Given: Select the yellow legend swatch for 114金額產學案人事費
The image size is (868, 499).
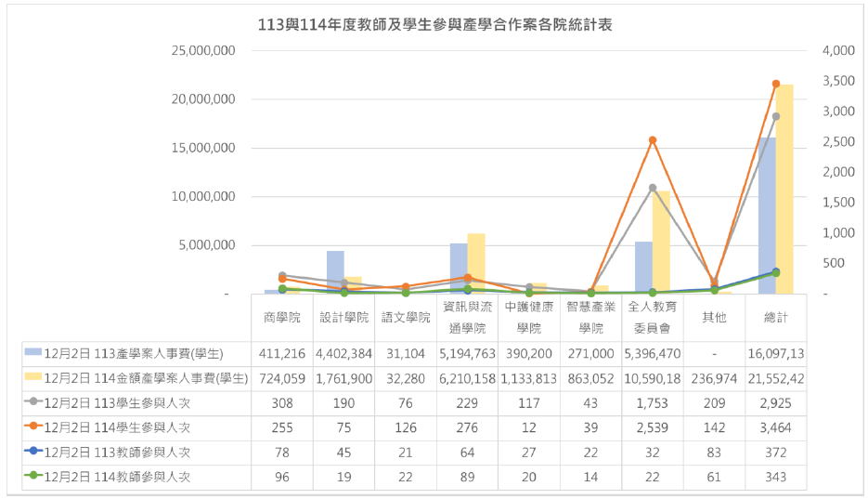Looking at the screenshot, I should pos(34,378).
